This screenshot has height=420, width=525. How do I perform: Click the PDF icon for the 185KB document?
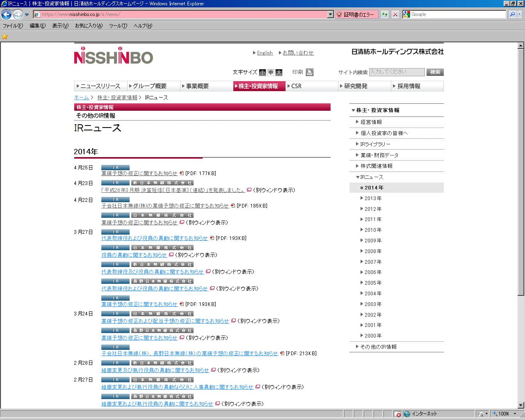coord(233,206)
